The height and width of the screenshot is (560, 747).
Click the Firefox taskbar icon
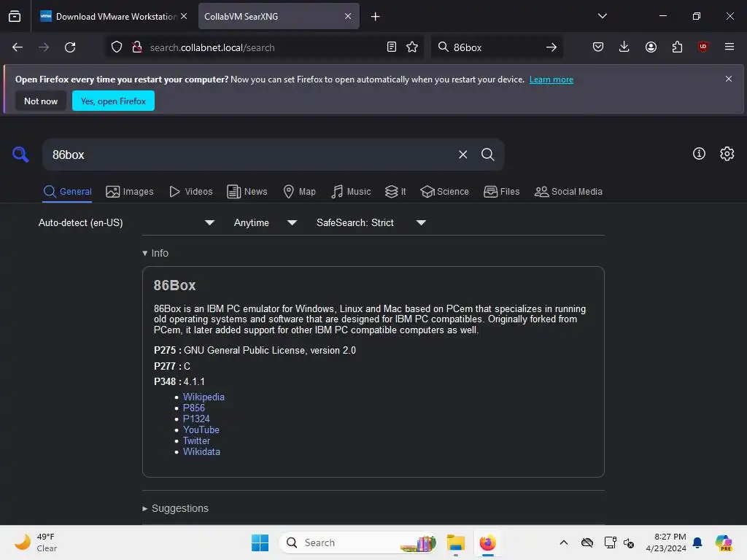pos(487,542)
